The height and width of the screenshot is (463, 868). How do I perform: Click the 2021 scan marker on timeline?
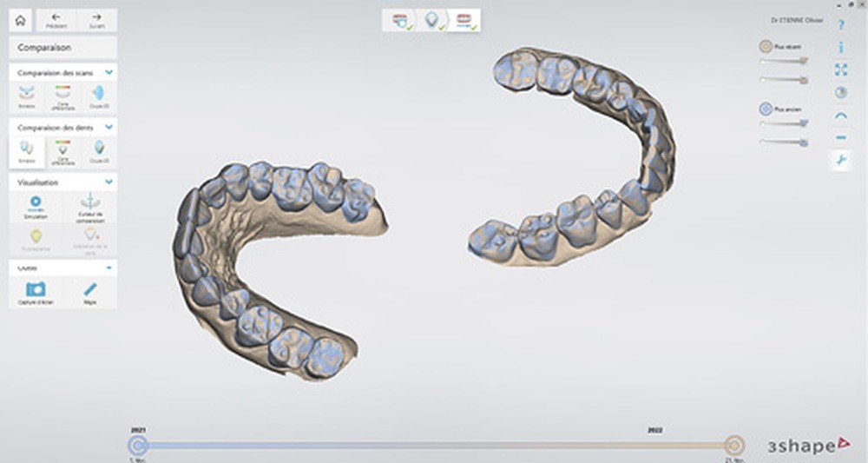[x=138, y=445]
